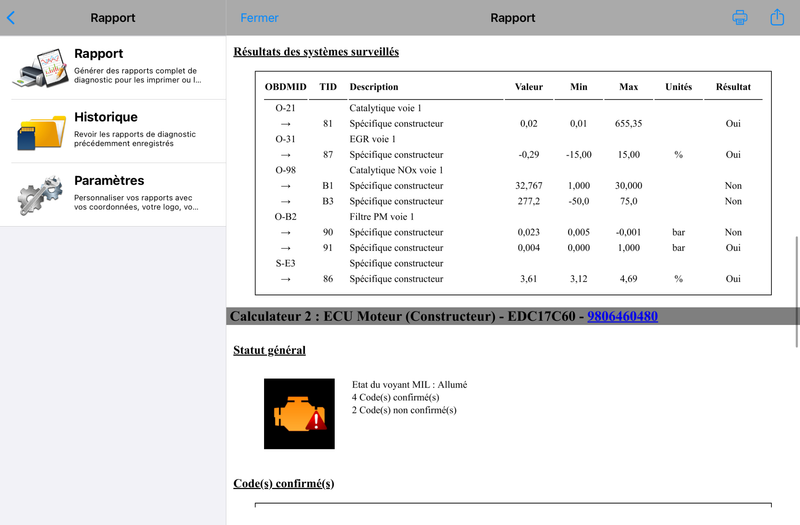This screenshot has height=525, width=800.
Task: Select the Rapport menu entry
Action: 113,68
